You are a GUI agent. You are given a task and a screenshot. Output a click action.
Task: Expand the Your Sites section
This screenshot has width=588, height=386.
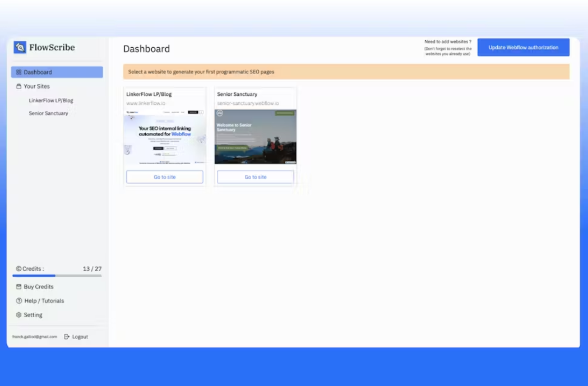pos(57,86)
